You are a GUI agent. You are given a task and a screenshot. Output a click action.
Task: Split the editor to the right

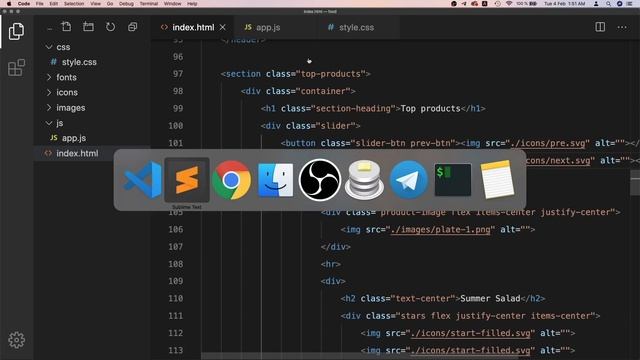tap(600, 27)
